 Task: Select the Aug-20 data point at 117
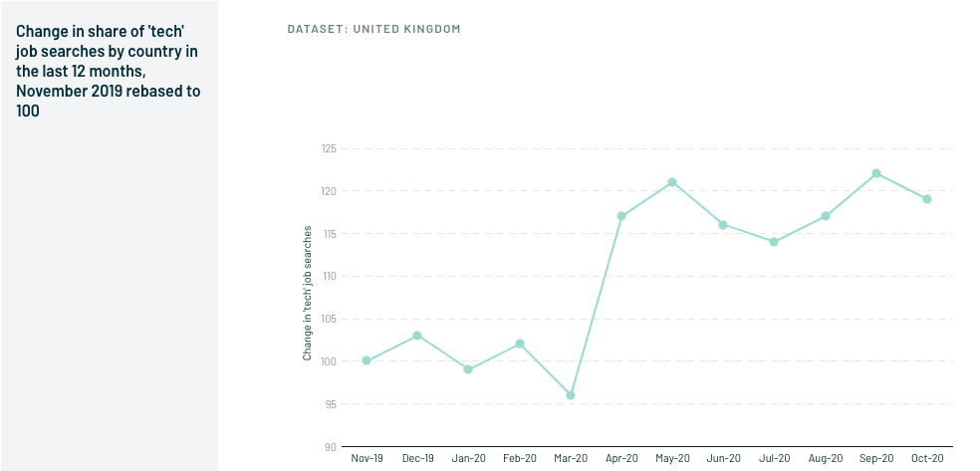[x=826, y=216]
